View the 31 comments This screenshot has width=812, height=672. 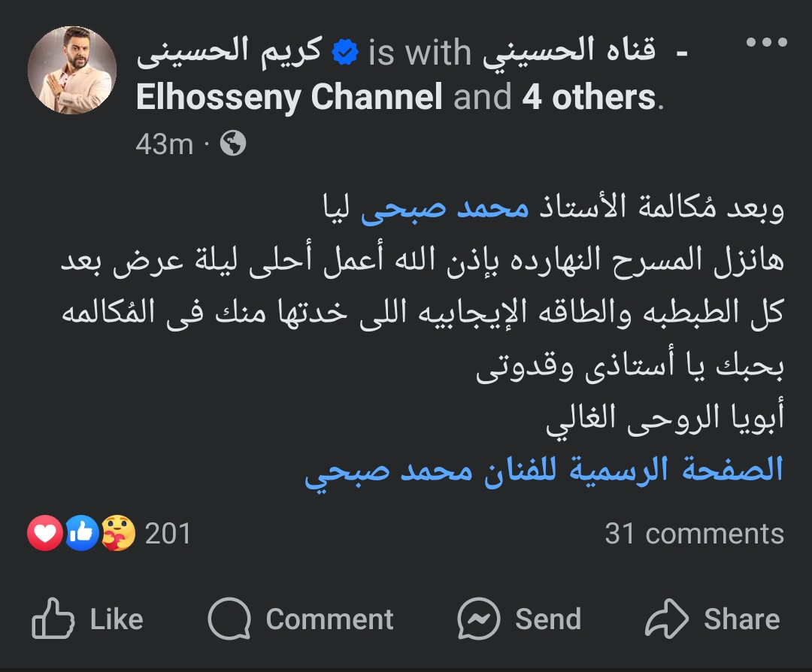[x=694, y=534]
